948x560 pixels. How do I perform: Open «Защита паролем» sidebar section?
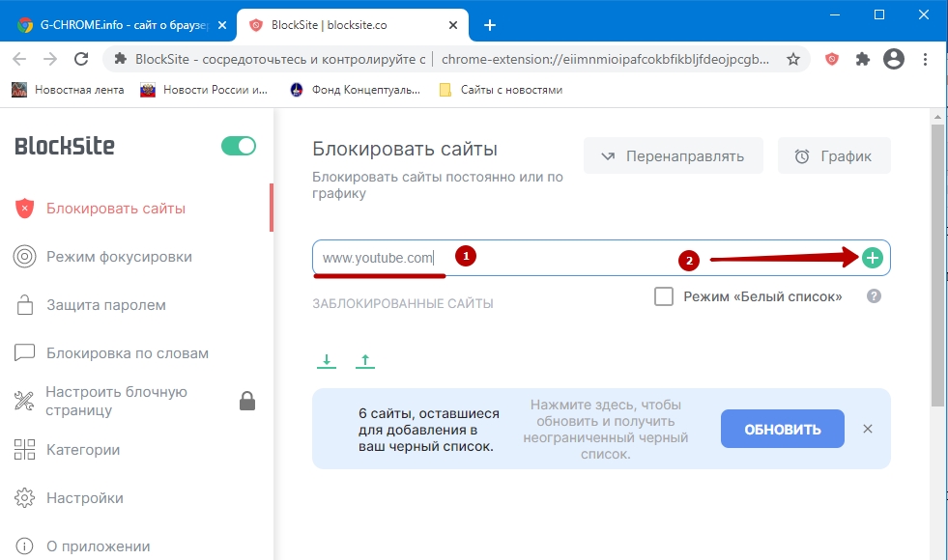tap(106, 305)
